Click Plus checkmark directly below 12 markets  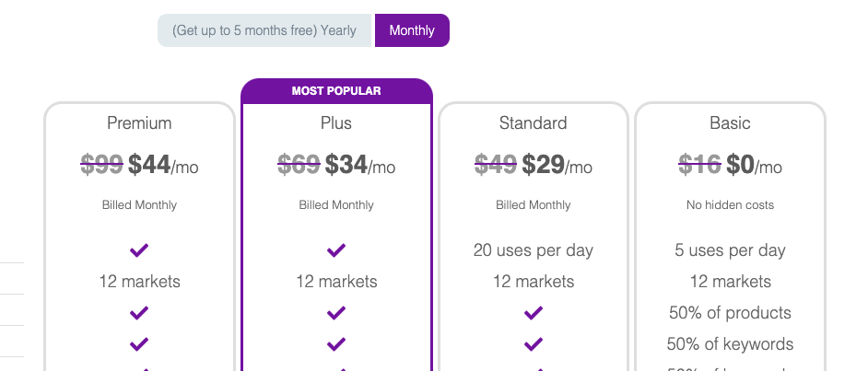[x=336, y=314]
